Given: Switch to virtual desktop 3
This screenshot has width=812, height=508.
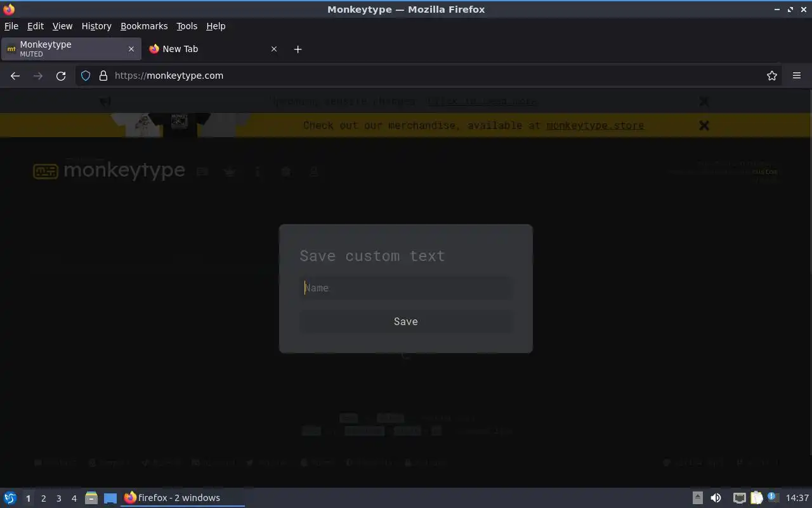Looking at the screenshot, I should point(58,498).
